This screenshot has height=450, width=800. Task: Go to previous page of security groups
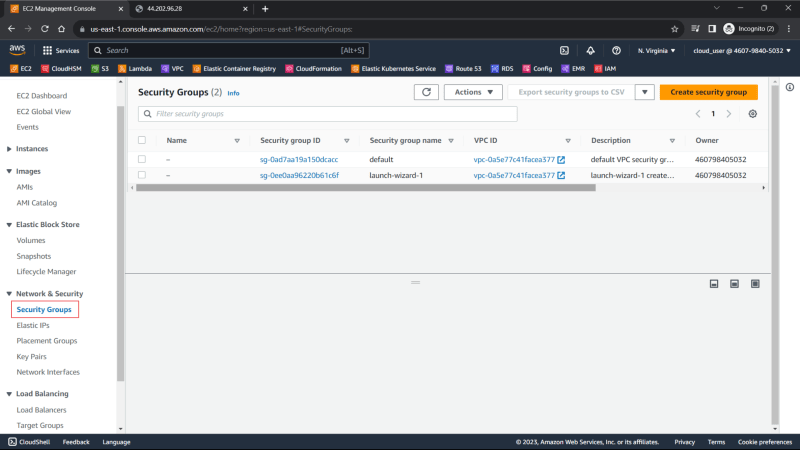(x=698, y=114)
